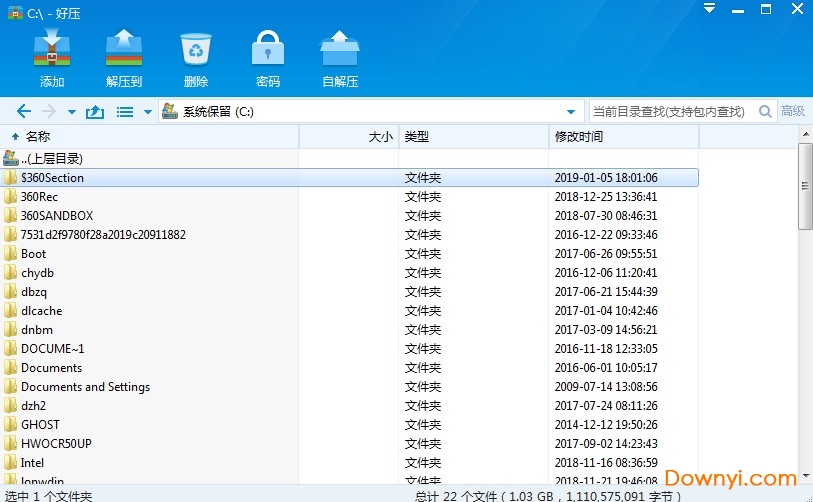Sort by the 修改时间 column header

coord(624,137)
